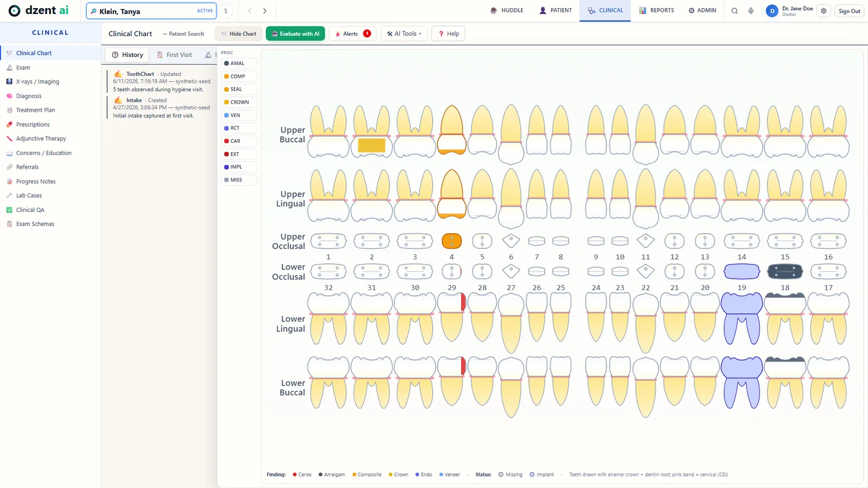868x488 pixels.
Task: Choose the VEN procedure
Action: [x=239, y=115]
